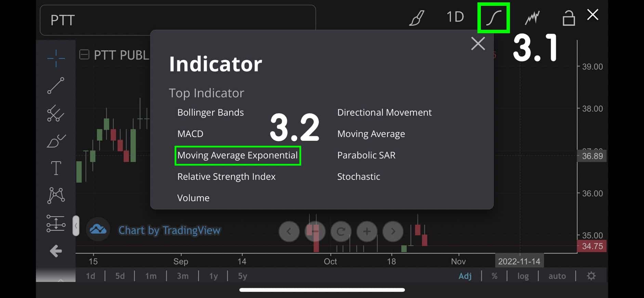
Task: Select the trend line tool
Action: click(56, 86)
